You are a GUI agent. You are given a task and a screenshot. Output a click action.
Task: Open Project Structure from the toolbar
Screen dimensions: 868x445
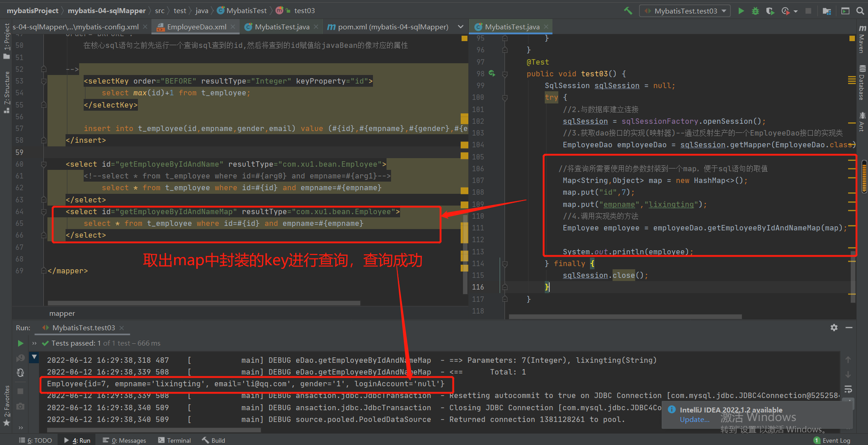pos(827,11)
